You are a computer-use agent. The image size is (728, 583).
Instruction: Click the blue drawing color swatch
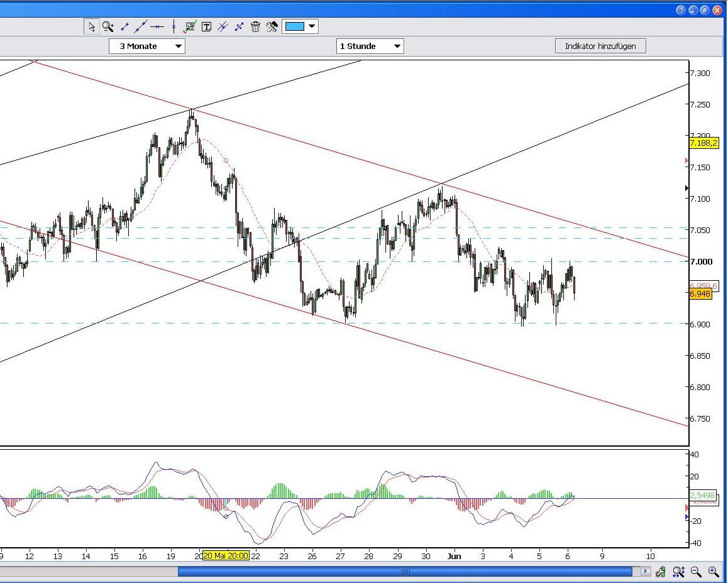pos(295,26)
